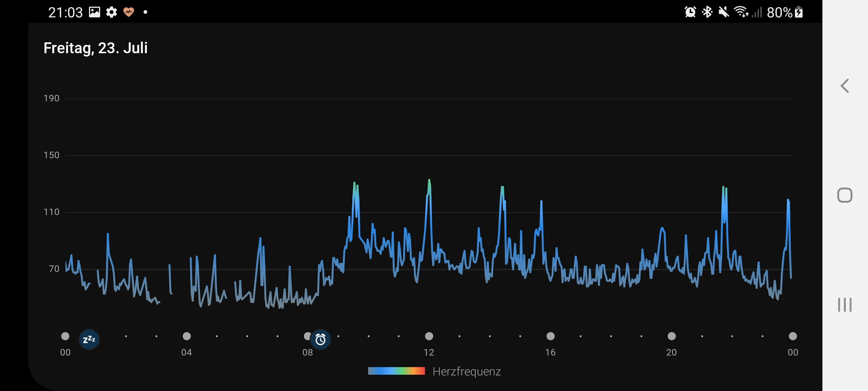868x391 pixels.
Task: Select the 12 hour timeline marker
Action: tap(429, 336)
